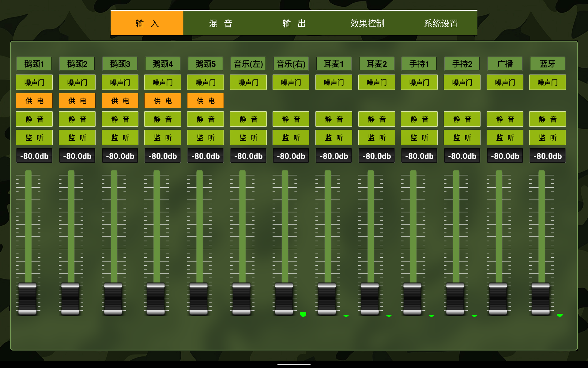Screen dimensions: 588x368
Task: Disable 供电 on the 鹅颈3 channel
Action: [x=120, y=101]
